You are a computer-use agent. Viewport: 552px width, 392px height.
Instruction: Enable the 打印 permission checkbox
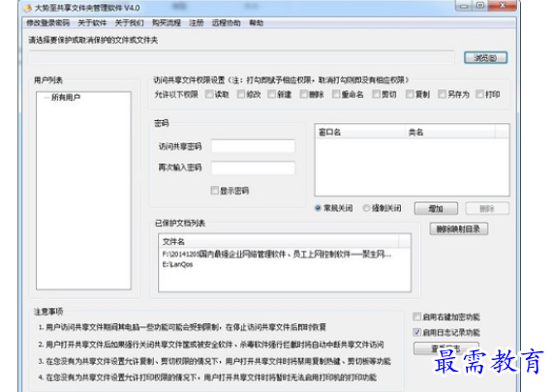click(x=479, y=94)
